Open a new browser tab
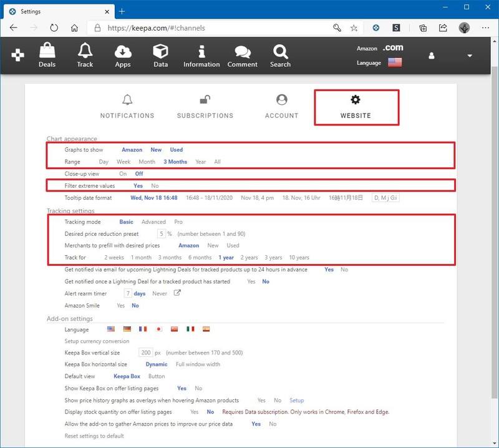 click(122, 12)
